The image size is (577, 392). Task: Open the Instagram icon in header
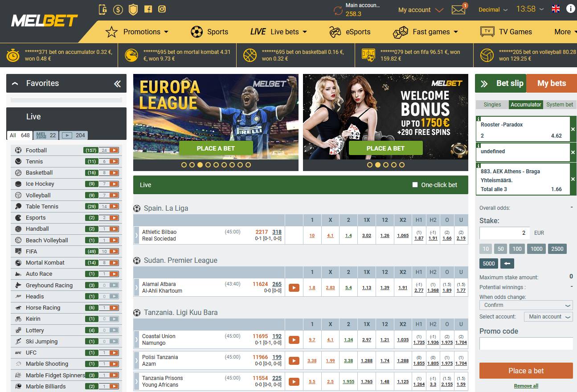click(162, 9)
